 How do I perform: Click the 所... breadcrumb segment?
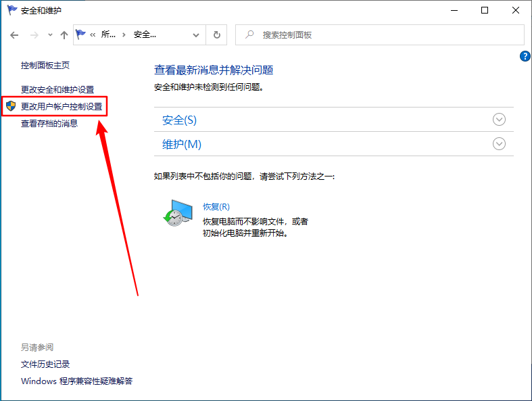(108, 34)
